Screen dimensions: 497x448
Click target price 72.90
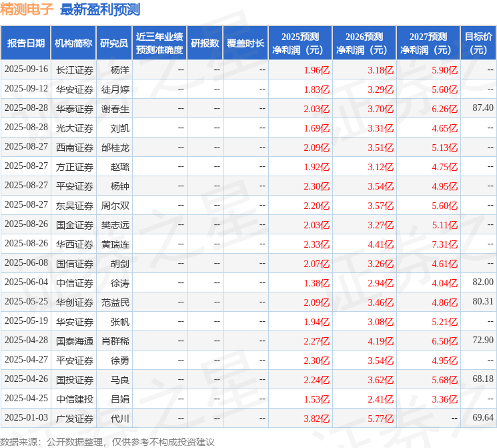483,340
